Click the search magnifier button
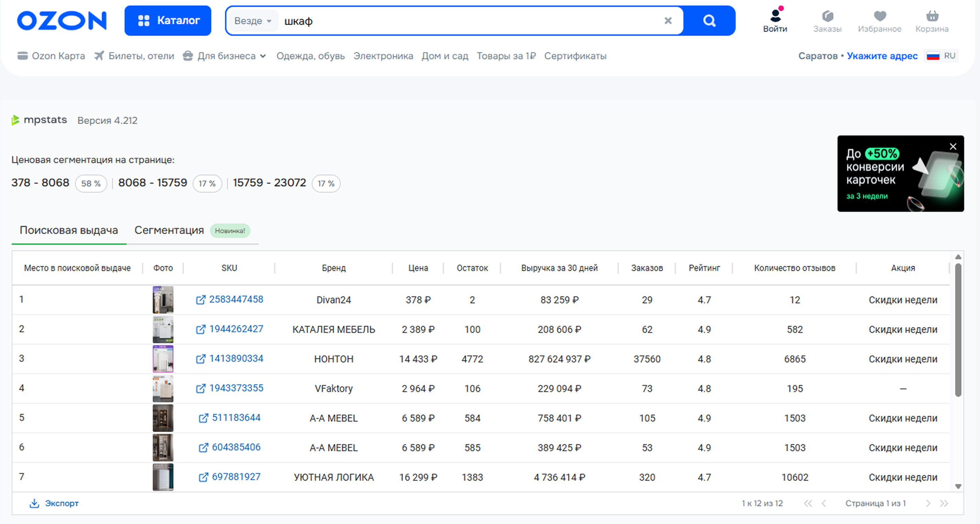 tap(709, 21)
